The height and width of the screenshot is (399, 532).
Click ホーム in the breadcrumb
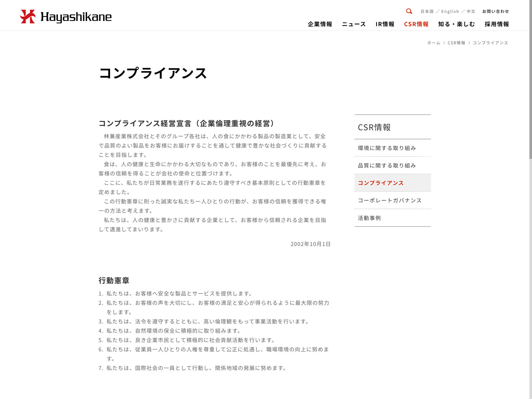(x=434, y=43)
